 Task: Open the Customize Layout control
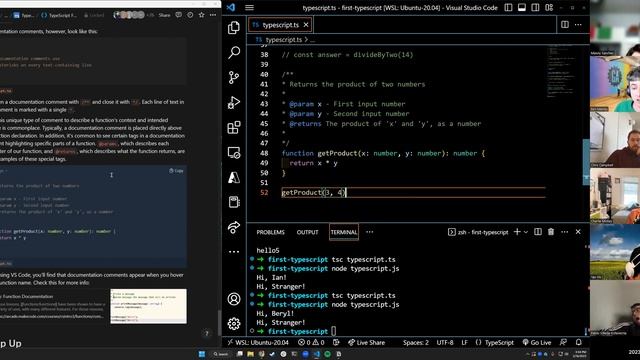(549, 7)
